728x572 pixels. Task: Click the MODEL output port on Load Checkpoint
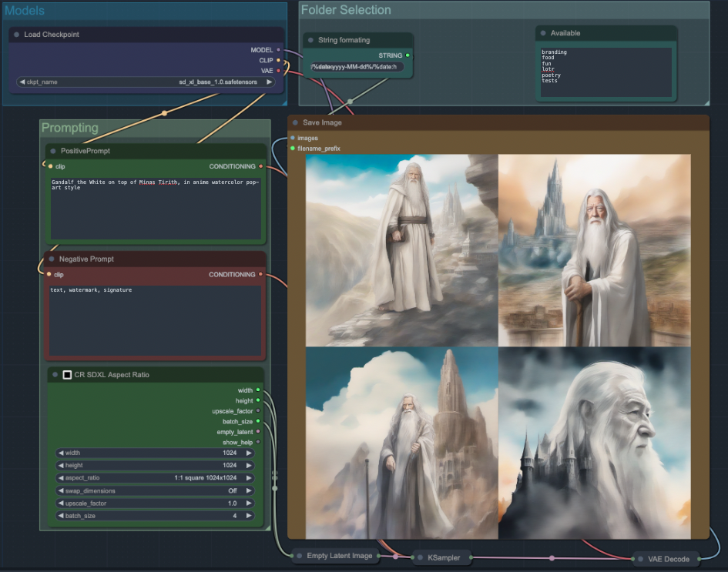coord(278,50)
